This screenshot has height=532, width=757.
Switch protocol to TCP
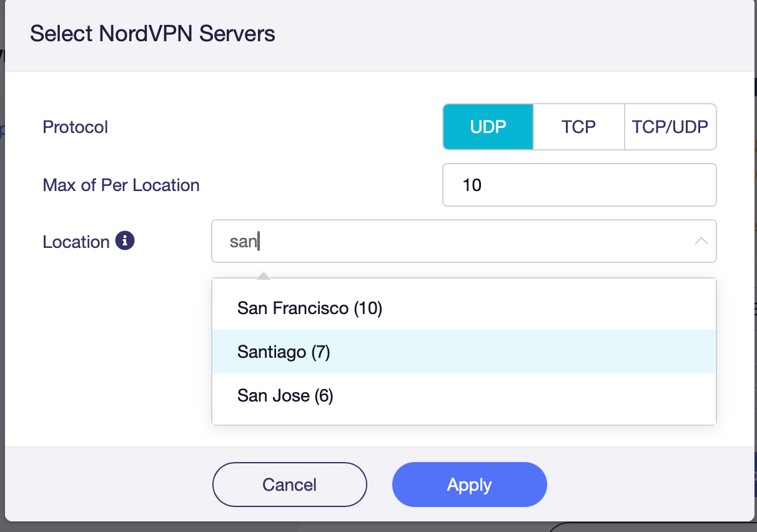(x=578, y=127)
